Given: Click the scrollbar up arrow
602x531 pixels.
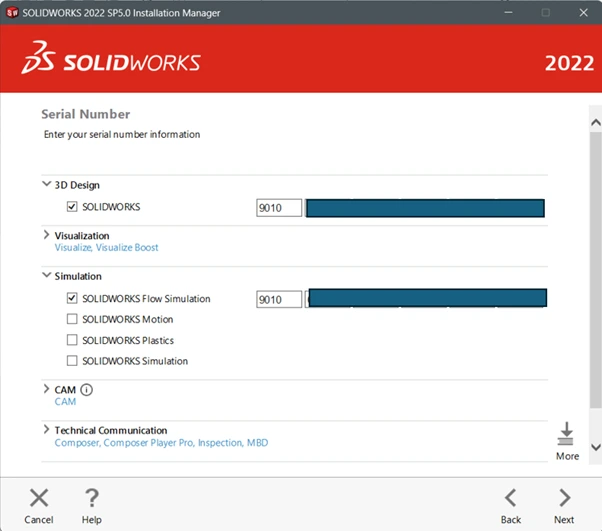Looking at the screenshot, I should pyautogui.click(x=596, y=122).
